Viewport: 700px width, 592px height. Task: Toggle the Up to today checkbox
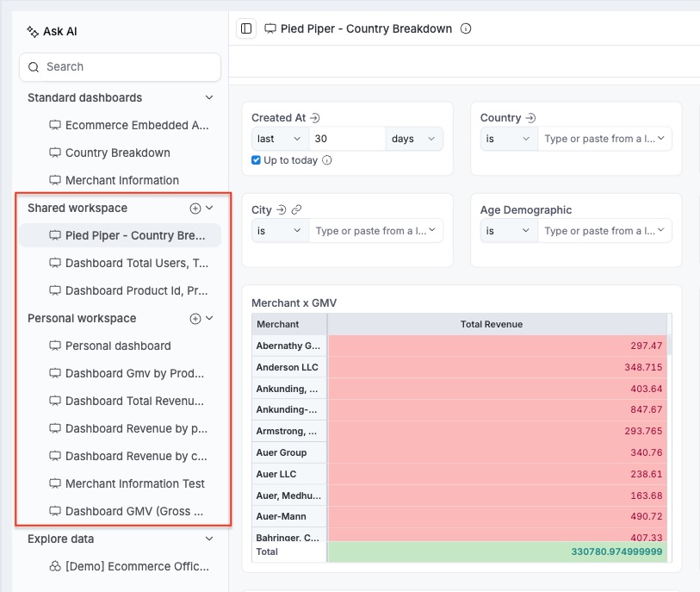click(257, 160)
